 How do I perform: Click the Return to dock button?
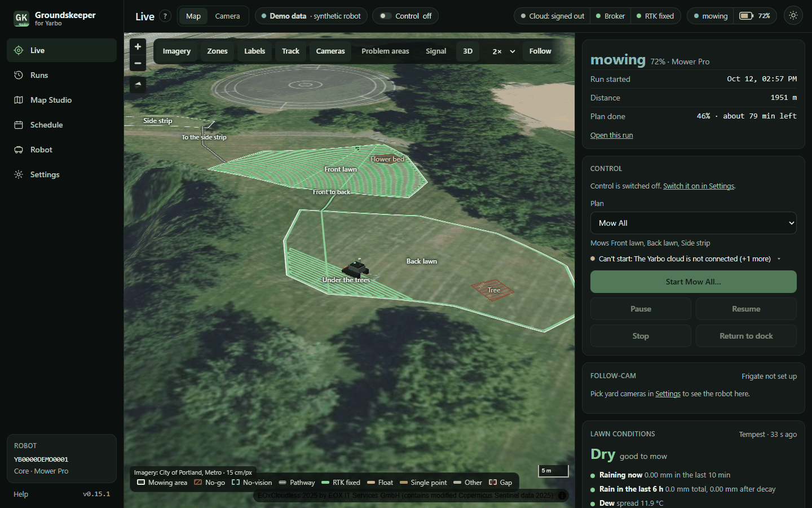746,336
